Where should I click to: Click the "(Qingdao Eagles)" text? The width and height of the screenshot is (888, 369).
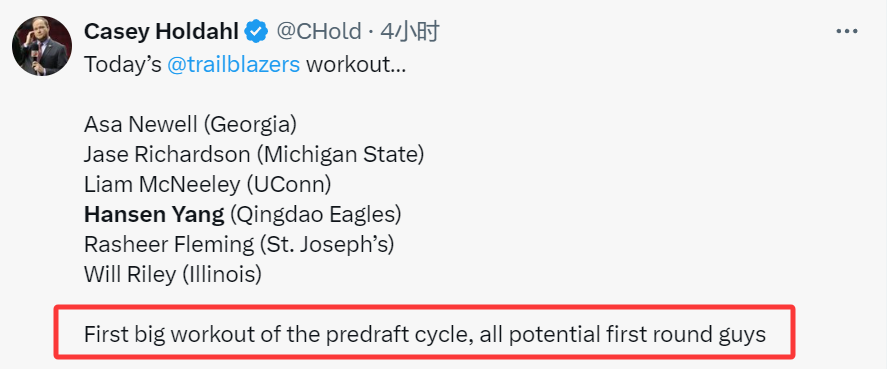315,214
